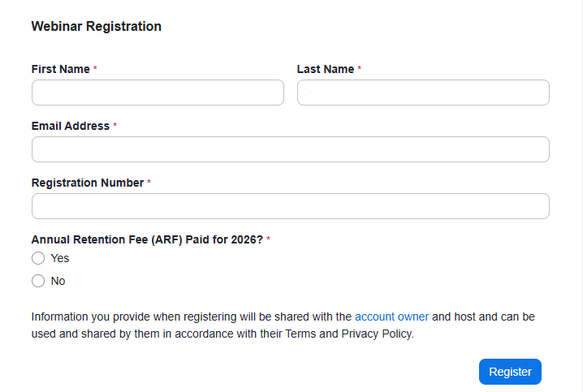Click the Email Address label text
583x392 pixels.
[71, 126]
